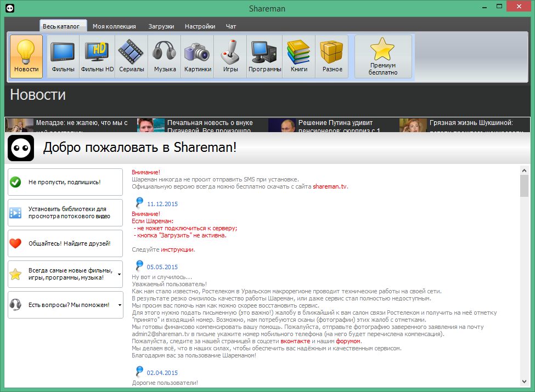Open the Загрузки tab
Screen dimensions: 535x392
[x=161, y=26]
